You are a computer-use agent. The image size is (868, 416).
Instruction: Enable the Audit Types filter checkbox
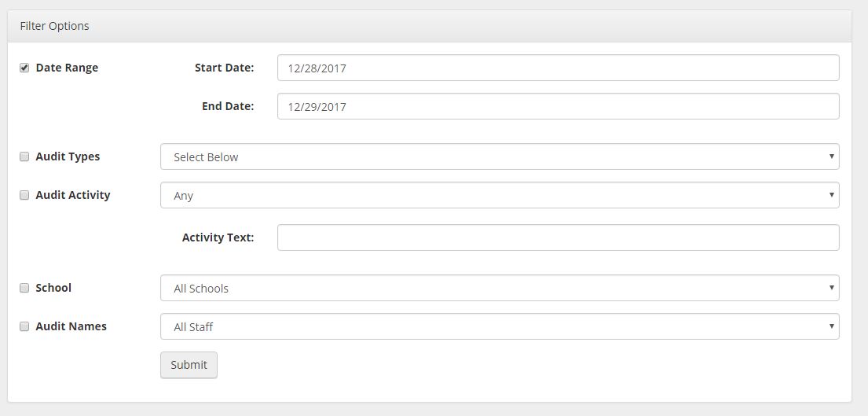(x=24, y=156)
